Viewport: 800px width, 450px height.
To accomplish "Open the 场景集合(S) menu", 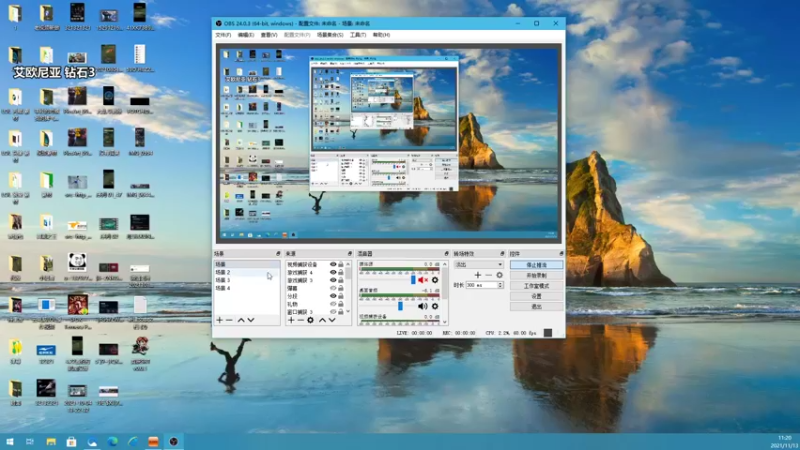I will click(x=330, y=35).
